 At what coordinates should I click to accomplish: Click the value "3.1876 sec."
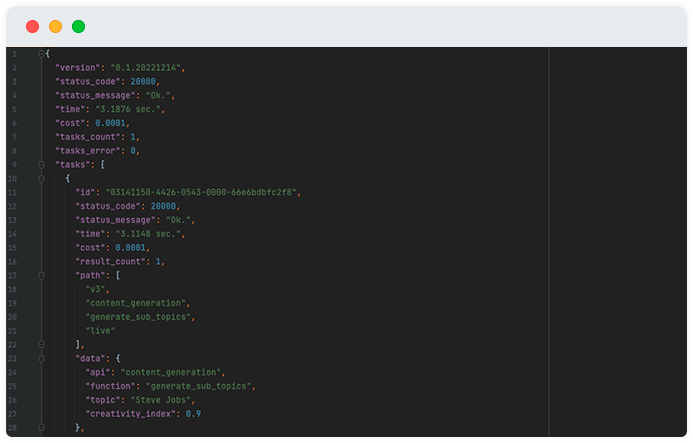128,109
